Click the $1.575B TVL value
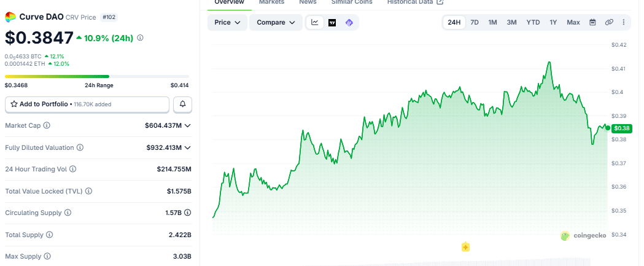The image size is (644, 266). [x=179, y=191]
